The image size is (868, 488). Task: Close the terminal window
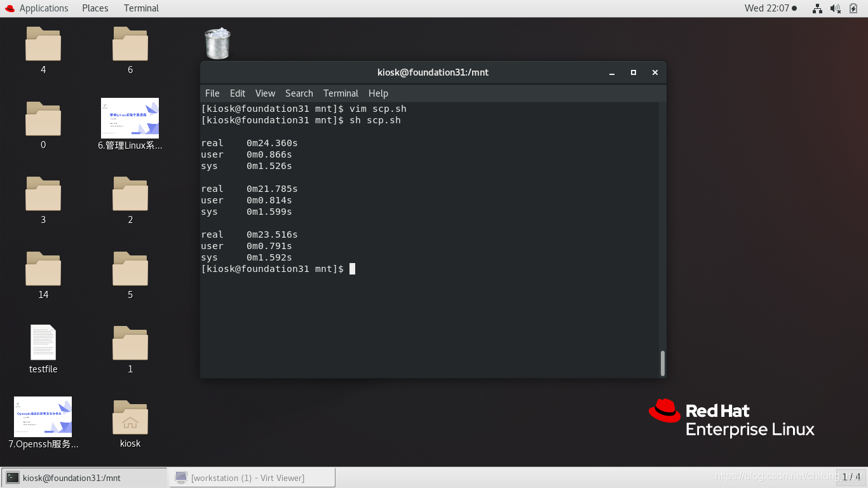[654, 72]
